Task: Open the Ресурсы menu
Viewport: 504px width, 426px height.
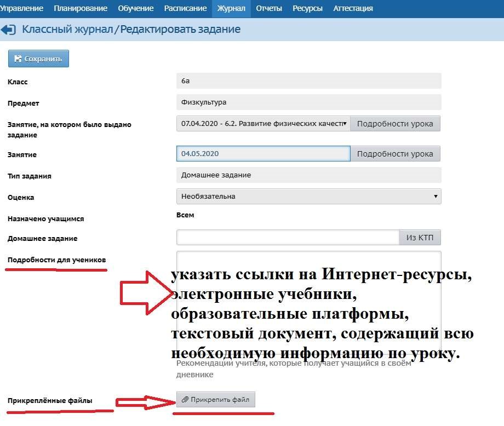Action: click(307, 8)
